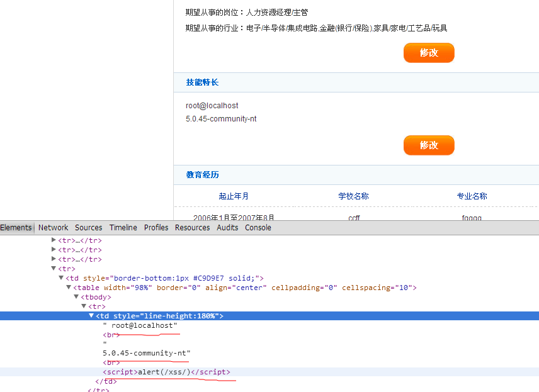Expand the first collapsed tr node
The image size is (539, 392).
[54, 240]
